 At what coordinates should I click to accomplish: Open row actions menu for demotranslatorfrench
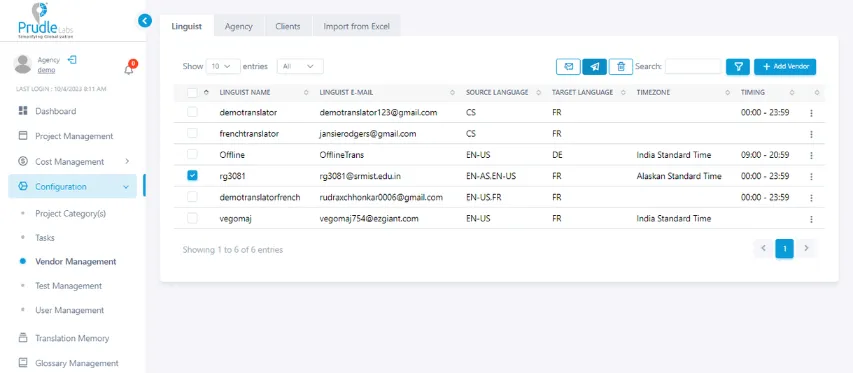coord(811,197)
